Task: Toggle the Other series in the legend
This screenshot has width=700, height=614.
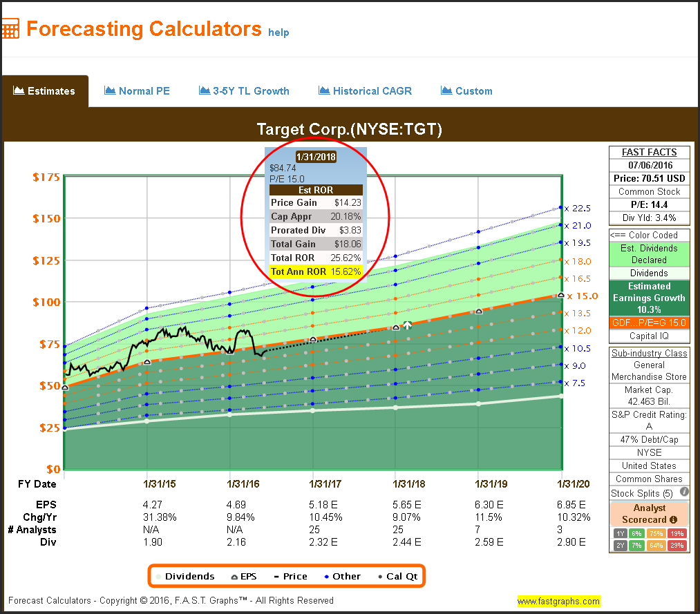Action: coord(341,576)
